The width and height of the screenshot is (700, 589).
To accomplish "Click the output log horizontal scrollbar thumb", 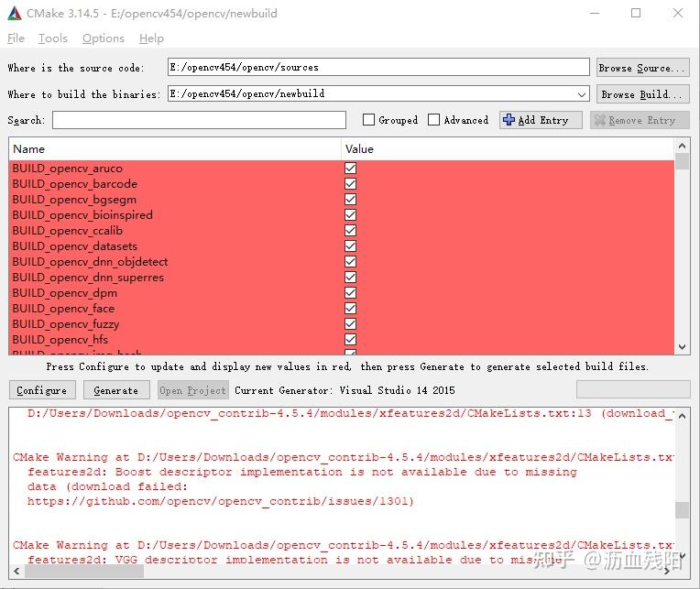I will 84,571.
